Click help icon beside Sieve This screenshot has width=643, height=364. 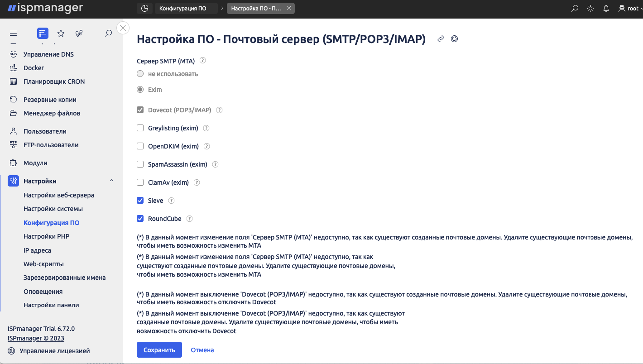pyautogui.click(x=171, y=201)
